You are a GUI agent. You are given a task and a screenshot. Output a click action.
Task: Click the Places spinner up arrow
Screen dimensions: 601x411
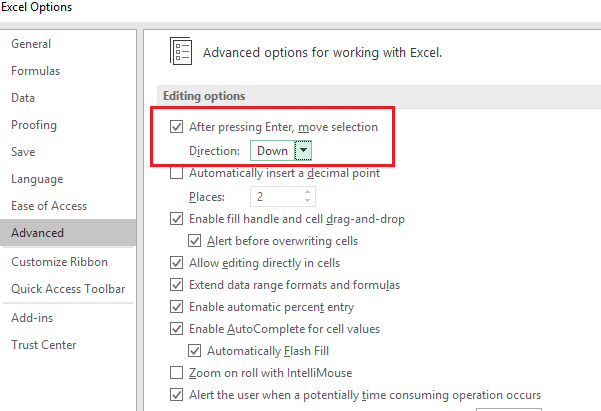tap(307, 192)
